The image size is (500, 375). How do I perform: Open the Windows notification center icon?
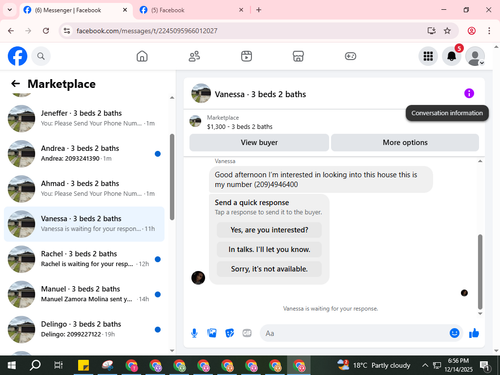click(x=485, y=366)
